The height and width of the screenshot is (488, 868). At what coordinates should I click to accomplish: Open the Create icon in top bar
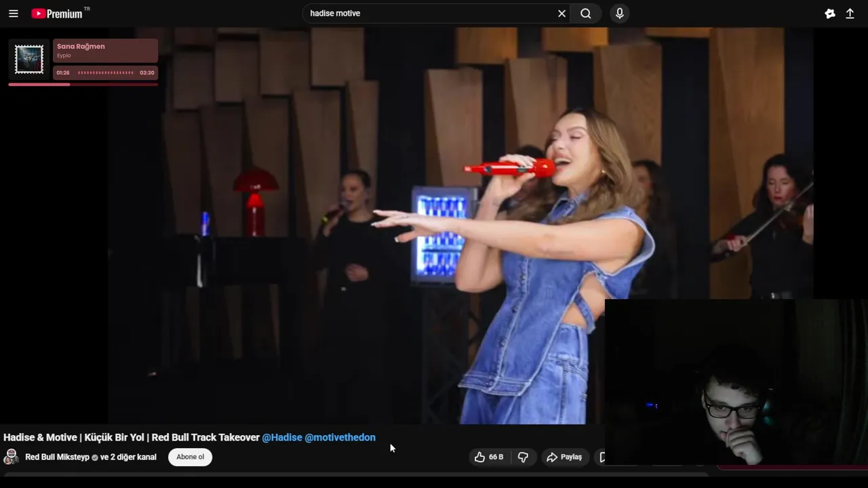click(829, 14)
